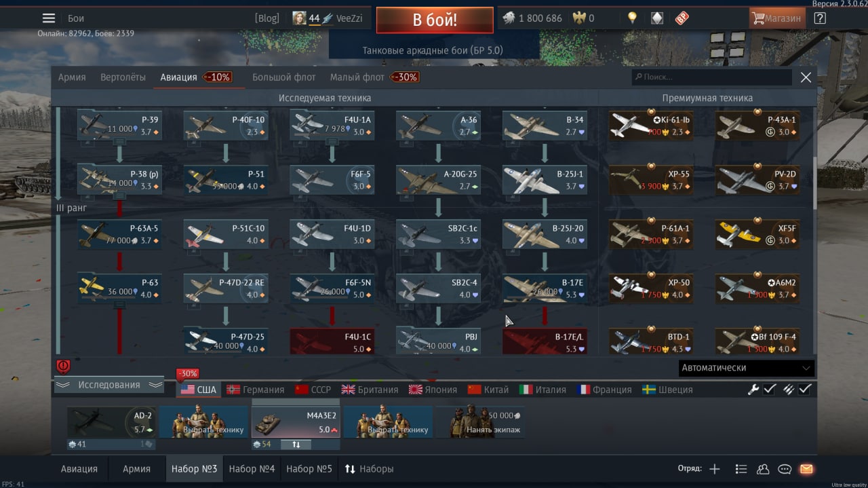The height and width of the screenshot is (488, 868).
Task: Open the Магазин shop button
Action: click(777, 18)
